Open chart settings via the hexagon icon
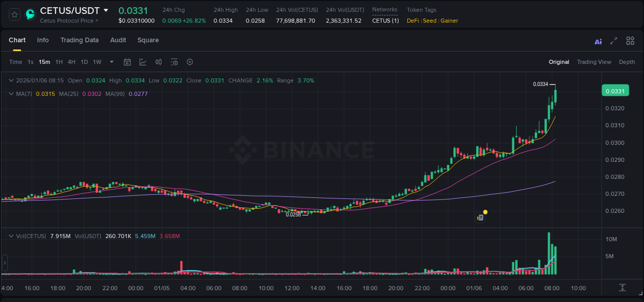Image resolution: width=644 pixels, height=302 pixels. [189, 62]
